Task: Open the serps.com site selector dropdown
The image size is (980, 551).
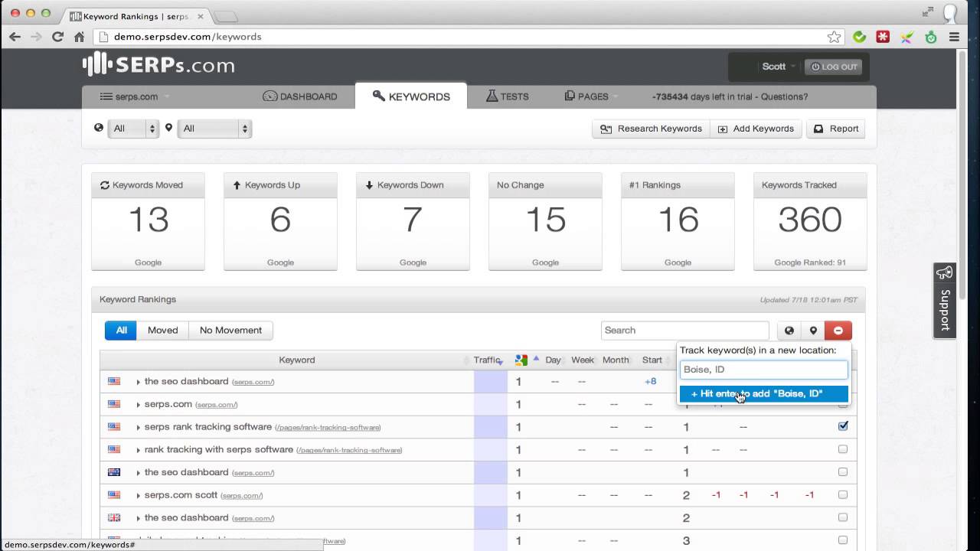Action: point(135,96)
